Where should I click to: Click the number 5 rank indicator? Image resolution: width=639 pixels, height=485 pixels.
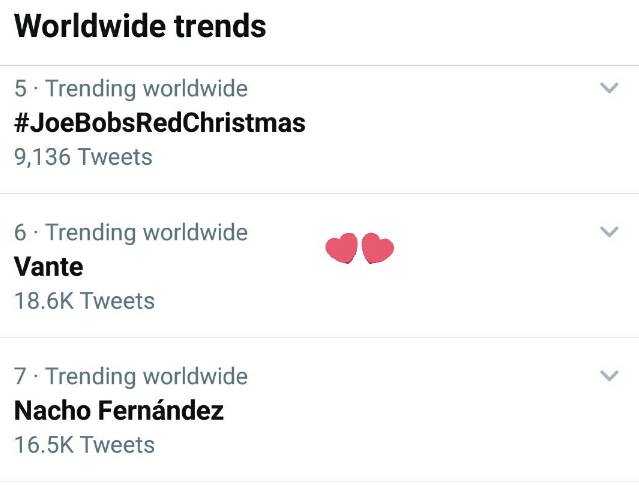point(20,88)
